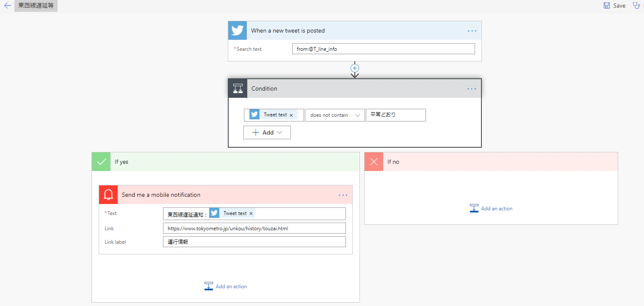Remove Tweet text token from Condition
The height and width of the screenshot is (306, 644).
point(291,115)
